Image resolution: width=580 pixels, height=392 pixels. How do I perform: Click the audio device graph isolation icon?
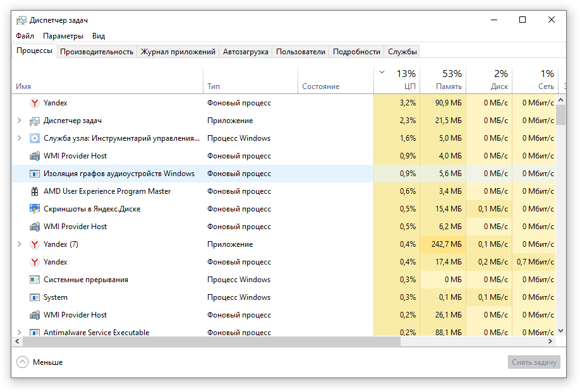(35, 174)
